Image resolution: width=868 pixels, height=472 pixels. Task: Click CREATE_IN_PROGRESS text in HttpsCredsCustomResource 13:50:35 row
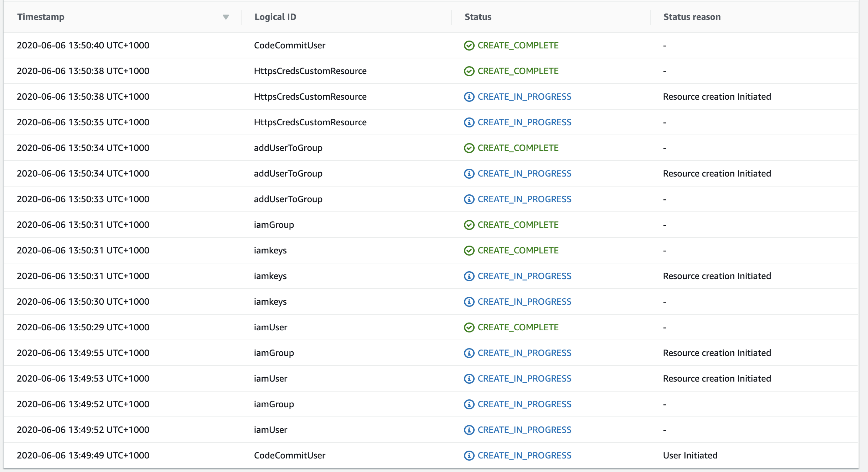coord(525,122)
